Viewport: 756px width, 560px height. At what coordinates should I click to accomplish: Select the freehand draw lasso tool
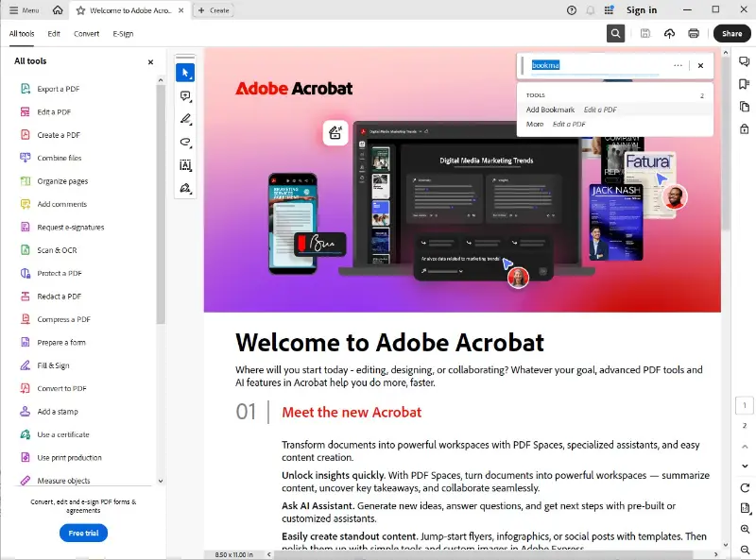[185, 142]
